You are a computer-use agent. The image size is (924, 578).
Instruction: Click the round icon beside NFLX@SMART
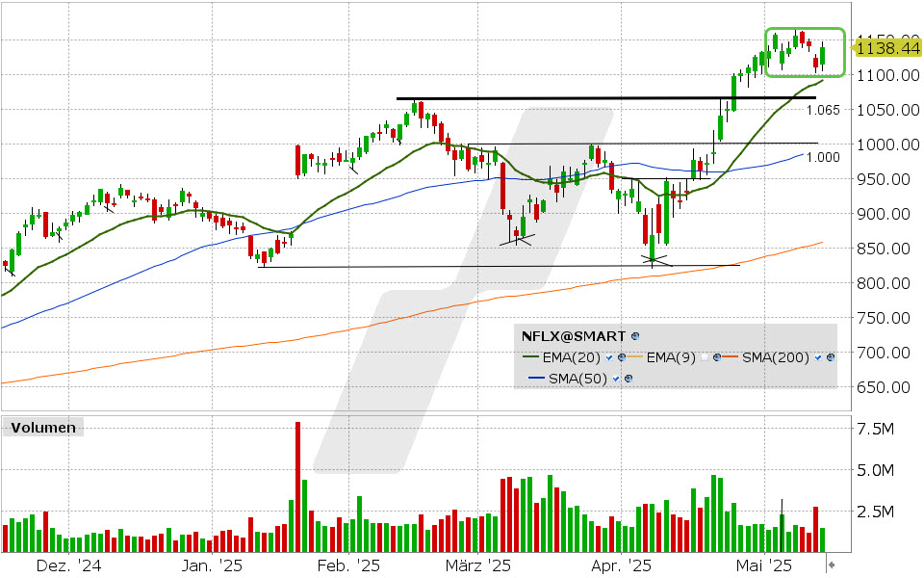click(x=634, y=336)
